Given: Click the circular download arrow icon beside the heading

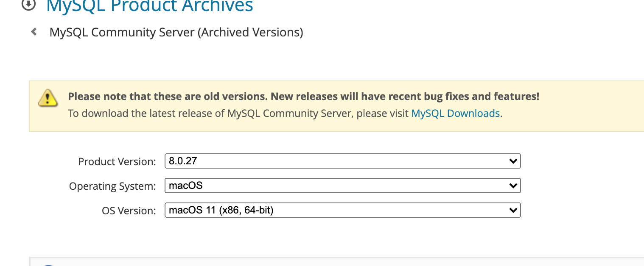Looking at the screenshot, I should coord(28,4).
